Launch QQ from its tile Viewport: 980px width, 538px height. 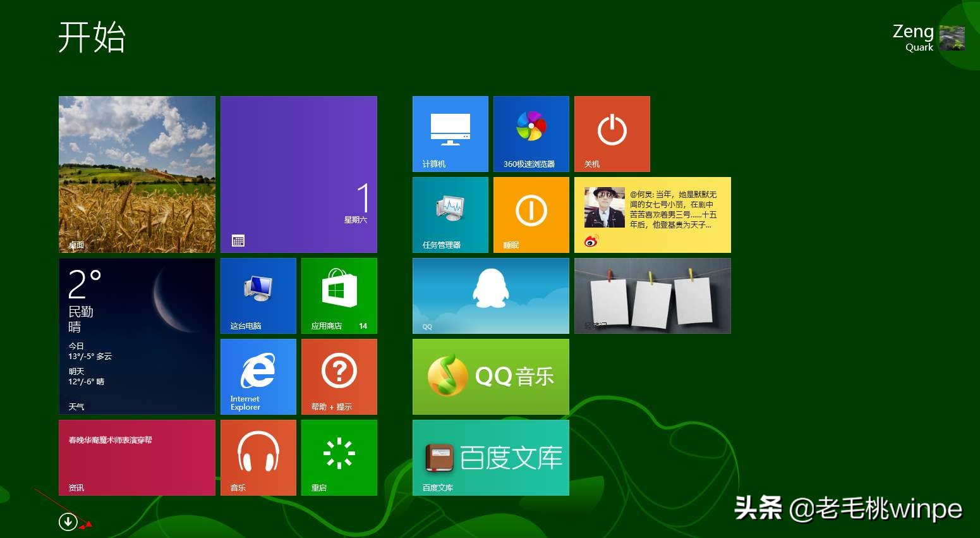coord(490,295)
